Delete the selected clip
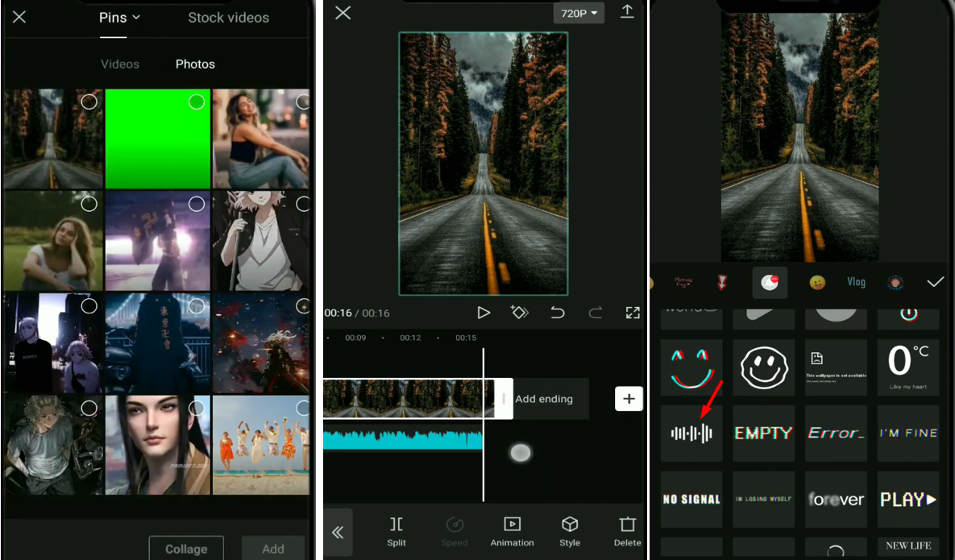 (x=627, y=532)
